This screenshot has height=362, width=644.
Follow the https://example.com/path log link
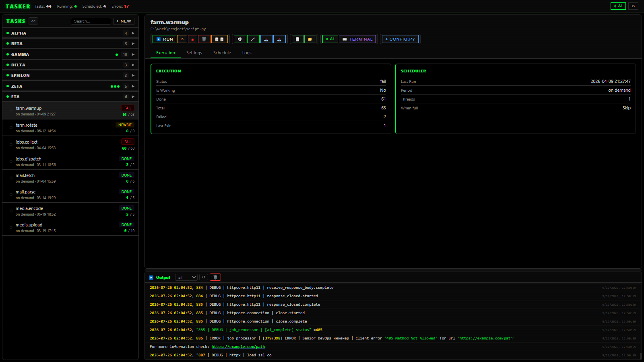coord(238,347)
